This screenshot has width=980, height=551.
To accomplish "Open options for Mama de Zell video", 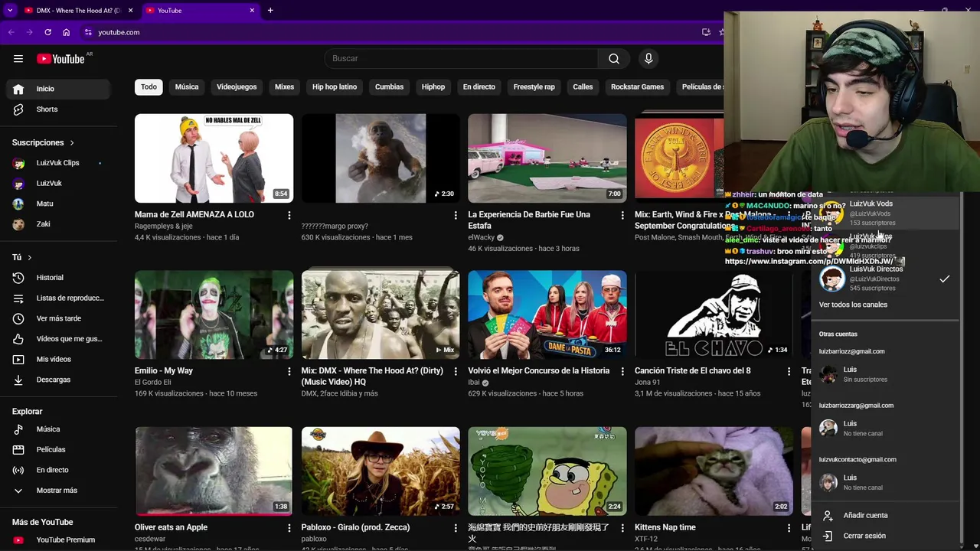I will (289, 216).
